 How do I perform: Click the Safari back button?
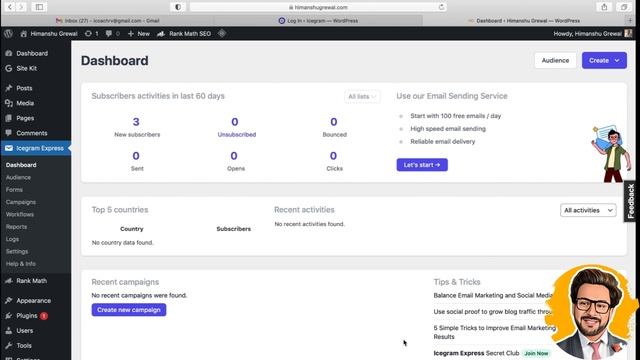[10, 7]
